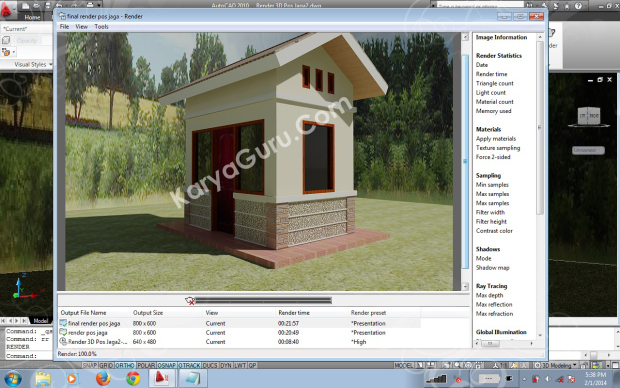Open dropdown arrow beside colored cubes icon
This screenshot has width=620, height=388.
(14, 52)
